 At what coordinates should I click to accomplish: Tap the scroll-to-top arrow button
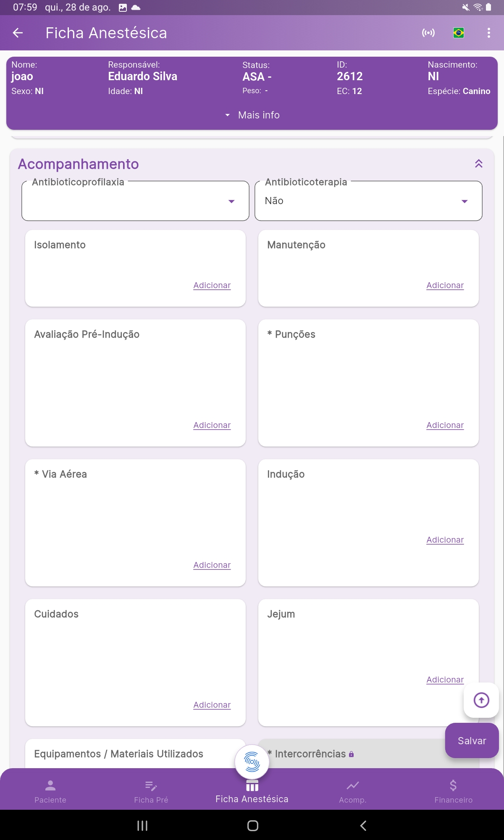(x=481, y=700)
